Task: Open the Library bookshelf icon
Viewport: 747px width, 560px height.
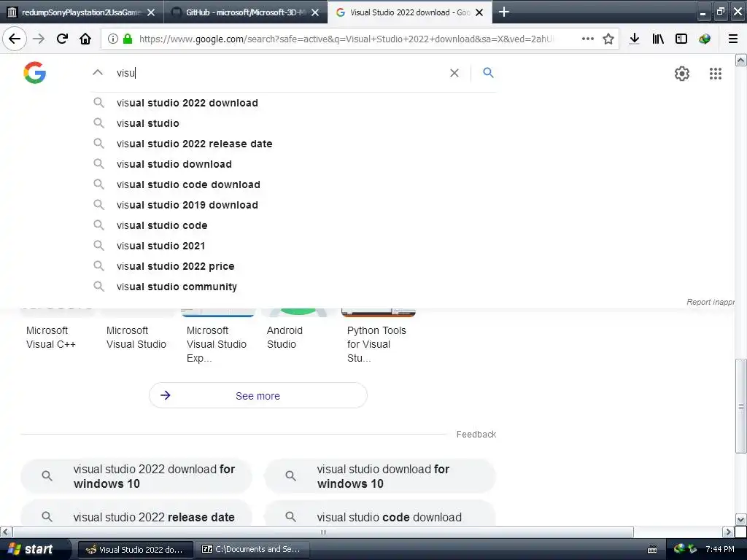Action: (658, 39)
